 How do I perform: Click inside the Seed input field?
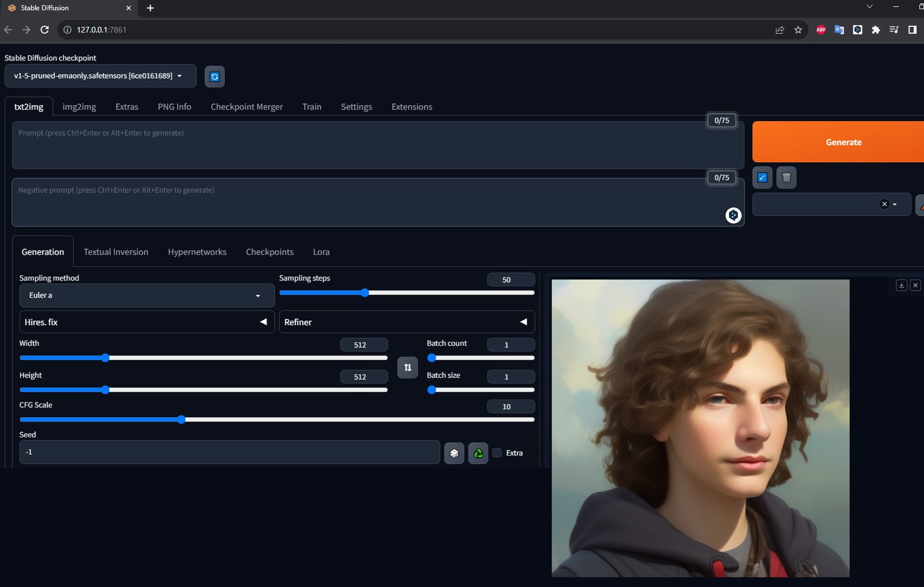click(229, 452)
